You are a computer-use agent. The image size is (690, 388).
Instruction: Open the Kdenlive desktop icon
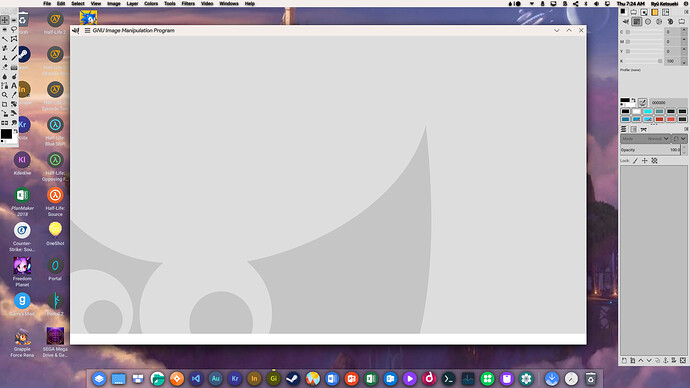[x=22, y=163]
